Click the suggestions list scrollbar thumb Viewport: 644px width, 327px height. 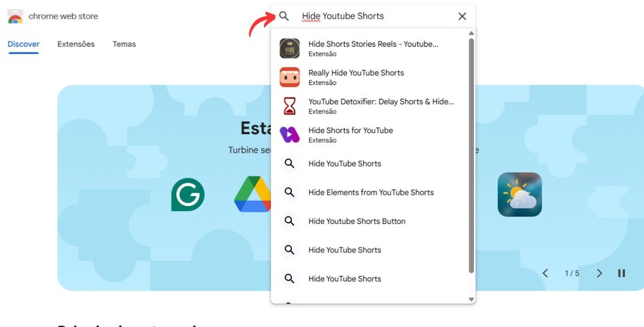471,155
